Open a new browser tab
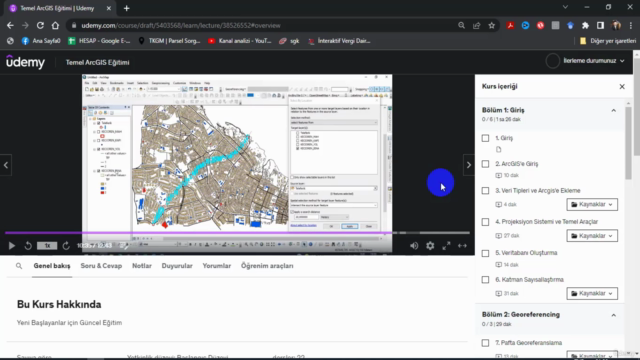 tap(127, 8)
